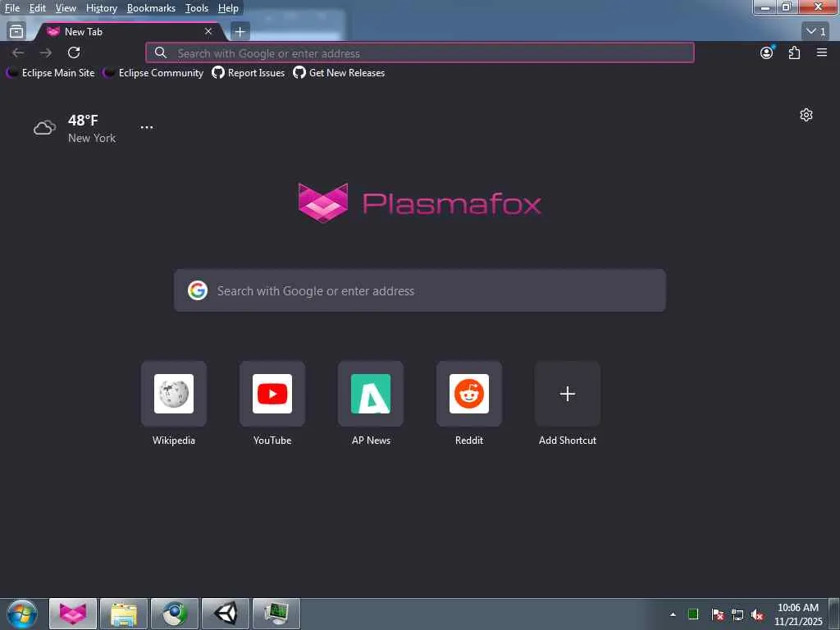This screenshot has width=840, height=630.
Task: Open the Wikipedia shortcut tile
Action: (174, 394)
